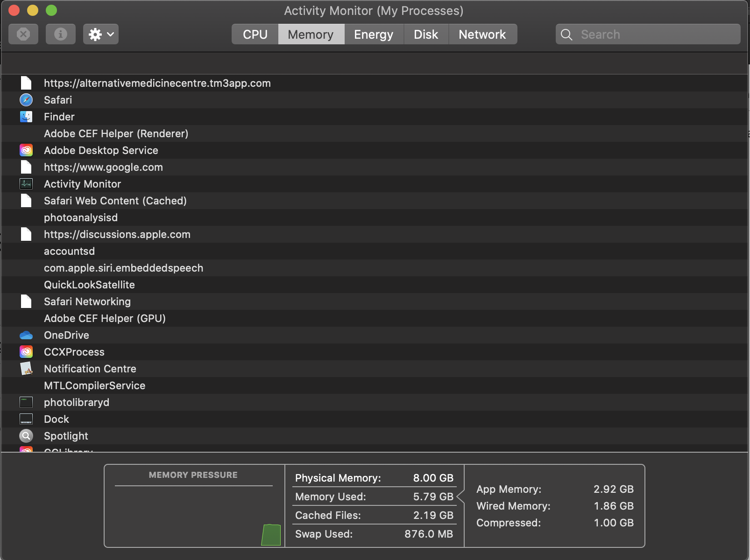Select the https://alternativemedicinecentre.tm3app.com process
This screenshot has height=560, width=750.
tap(157, 83)
